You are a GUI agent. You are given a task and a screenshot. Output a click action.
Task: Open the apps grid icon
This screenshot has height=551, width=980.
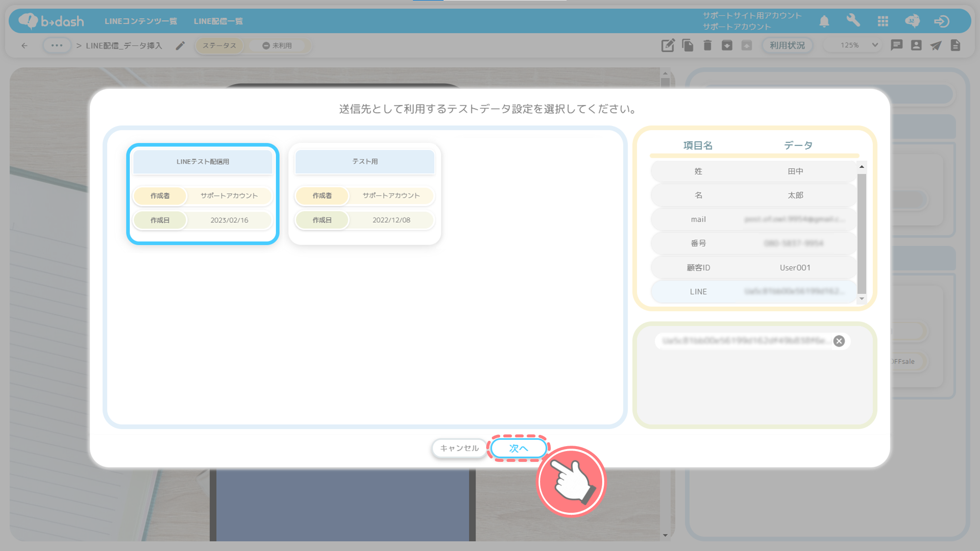click(883, 21)
